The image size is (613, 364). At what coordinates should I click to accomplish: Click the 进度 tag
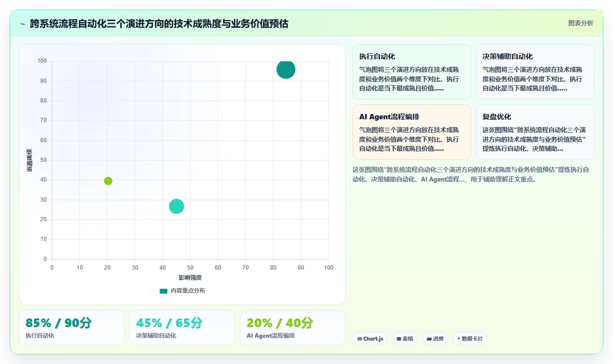pyautogui.click(x=435, y=339)
